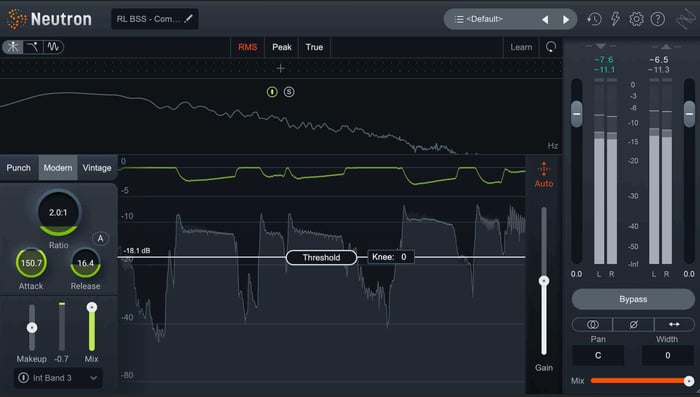Add a band with the plus icon
Image resolution: width=700 pixels, height=397 pixels.
280,68
